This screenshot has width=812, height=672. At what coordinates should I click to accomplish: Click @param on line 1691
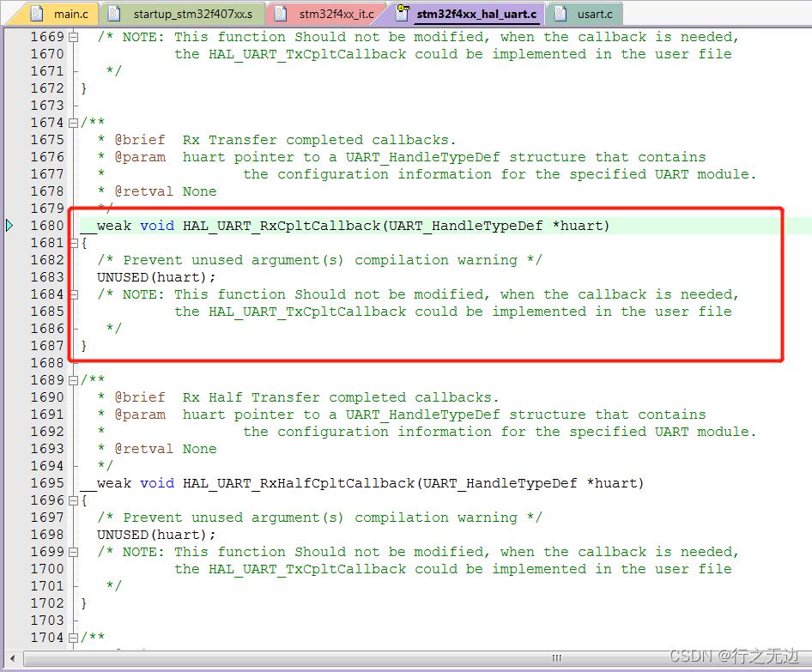pos(140,415)
